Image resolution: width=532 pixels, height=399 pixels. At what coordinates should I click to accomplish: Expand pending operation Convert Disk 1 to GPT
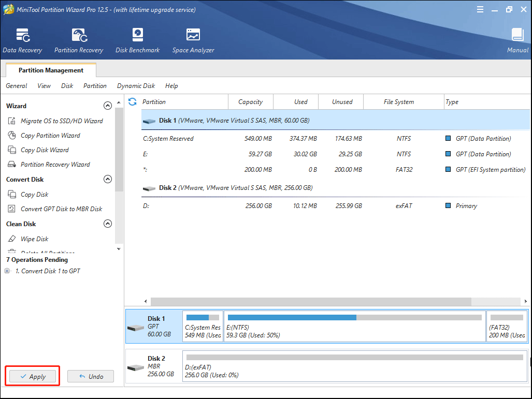(7, 271)
